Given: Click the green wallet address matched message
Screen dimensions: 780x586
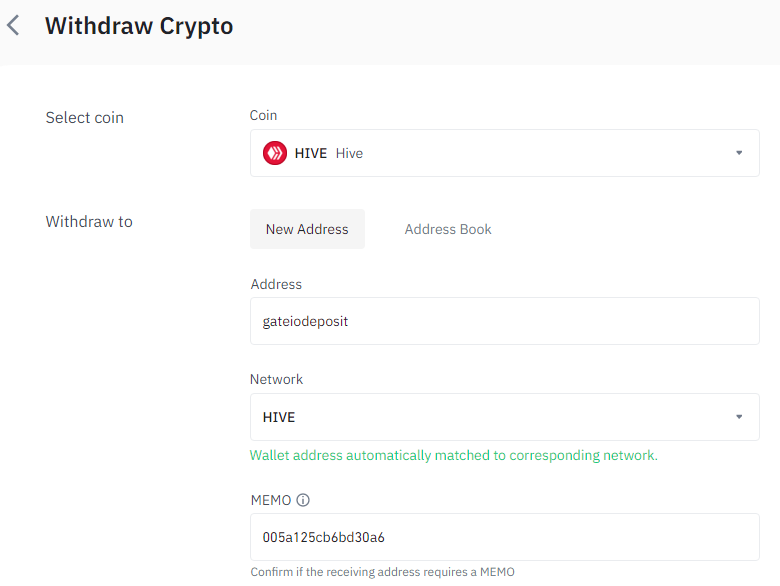Looking at the screenshot, I should point(454,455).
